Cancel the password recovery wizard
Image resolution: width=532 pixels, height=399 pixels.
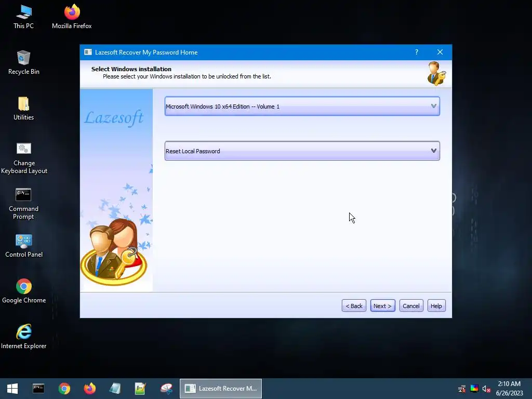click(411, 305)
